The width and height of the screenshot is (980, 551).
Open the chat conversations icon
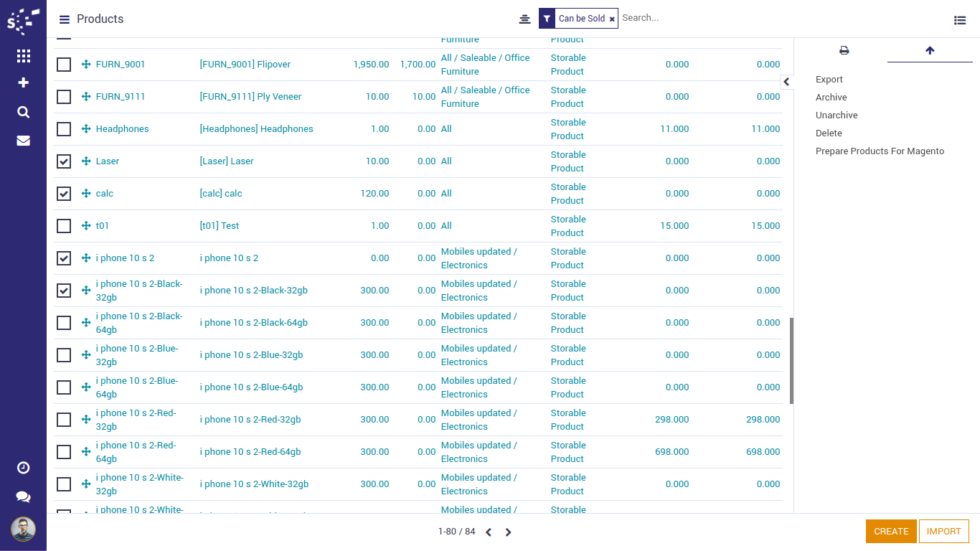click(23, 496)
